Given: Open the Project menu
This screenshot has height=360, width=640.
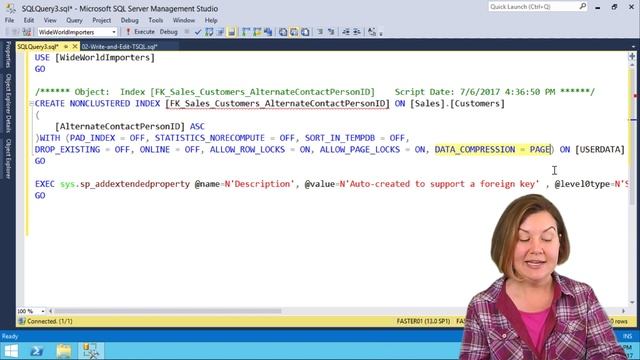Looking at the screenshot, I should 101,20.
